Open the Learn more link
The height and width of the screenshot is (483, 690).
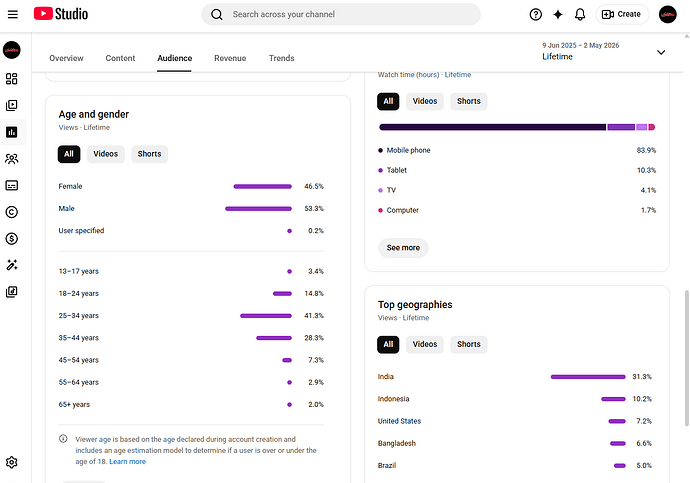[128, 461]
